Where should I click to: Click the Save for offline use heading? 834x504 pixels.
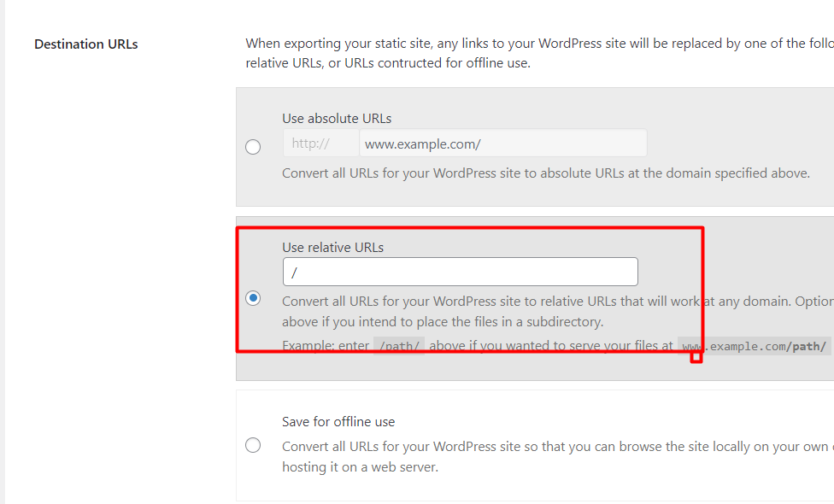pos(338,421)
